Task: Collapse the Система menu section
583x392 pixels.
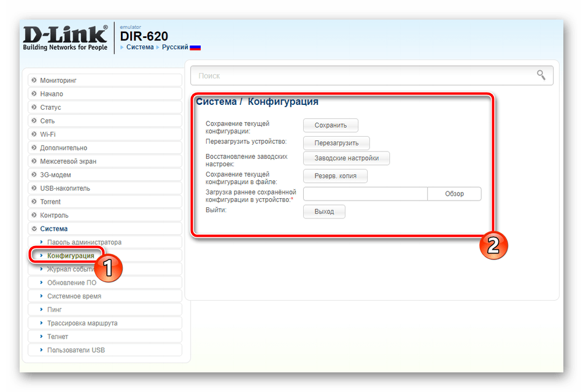Action: (x=105, y=229)
